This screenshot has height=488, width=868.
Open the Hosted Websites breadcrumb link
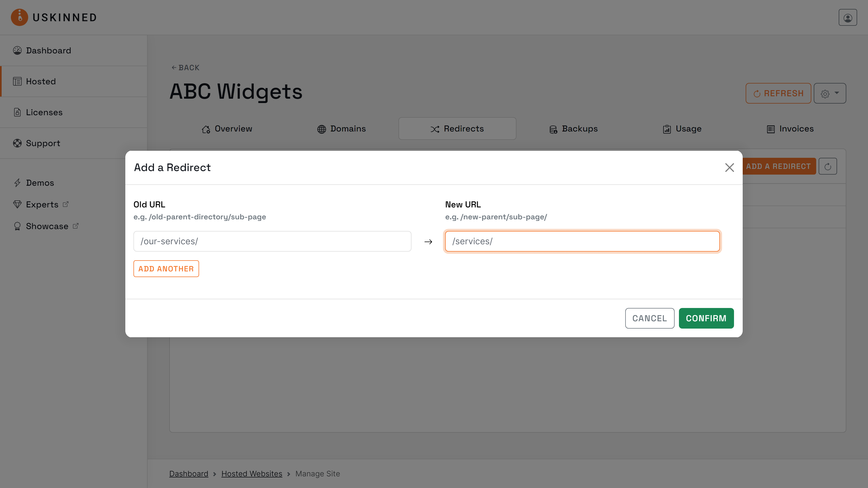[x=252, y=474]
